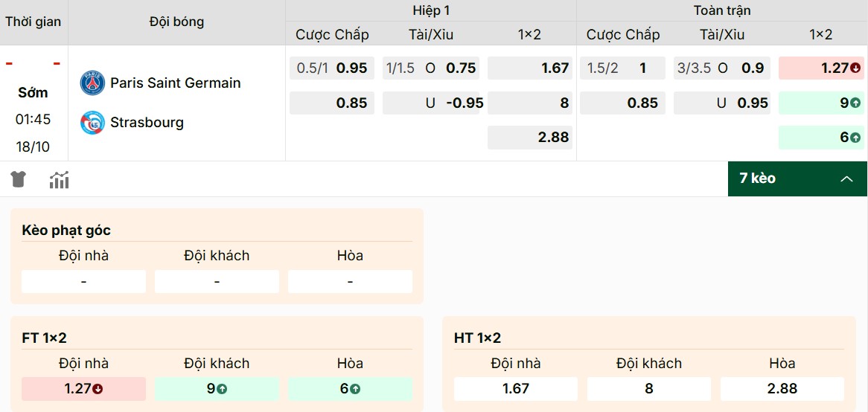Click the red down-arrow in the FT 1×2 Đội nhà cell

coord(98,389)
